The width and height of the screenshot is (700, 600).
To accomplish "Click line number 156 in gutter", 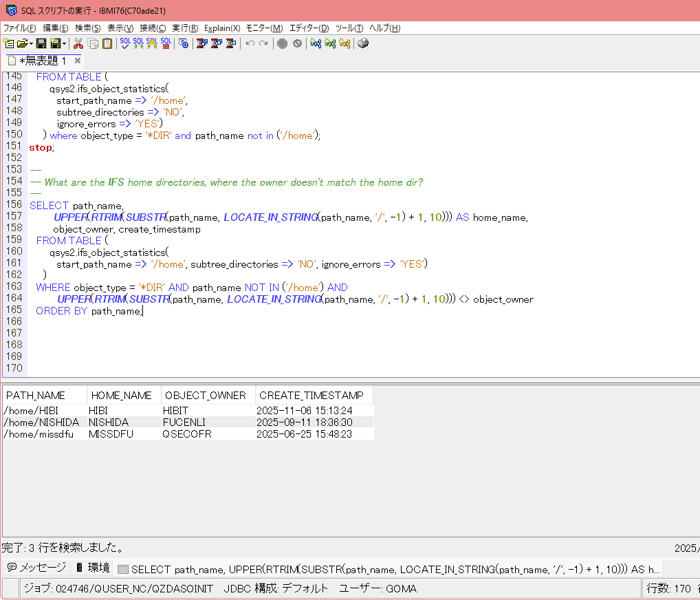I will point(14,204).
